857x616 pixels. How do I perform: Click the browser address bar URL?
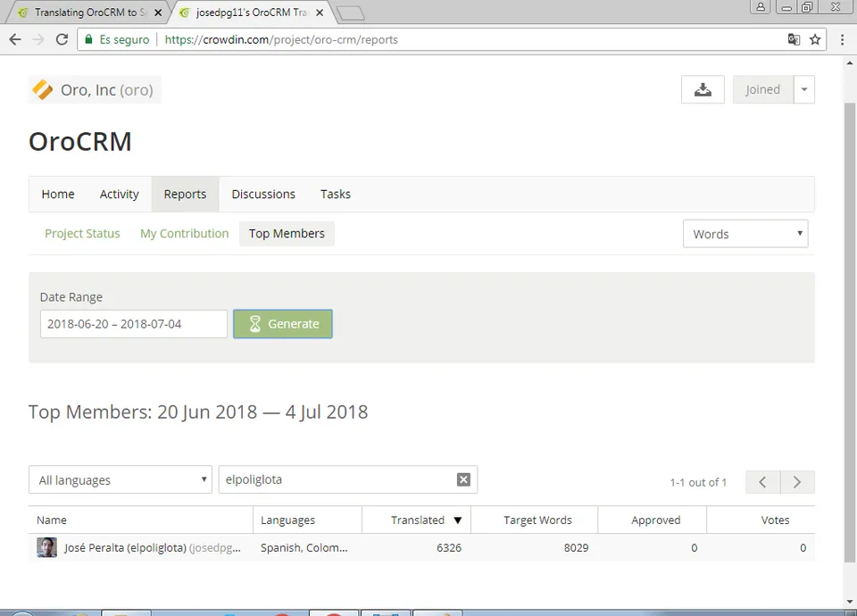click(281, 39)
